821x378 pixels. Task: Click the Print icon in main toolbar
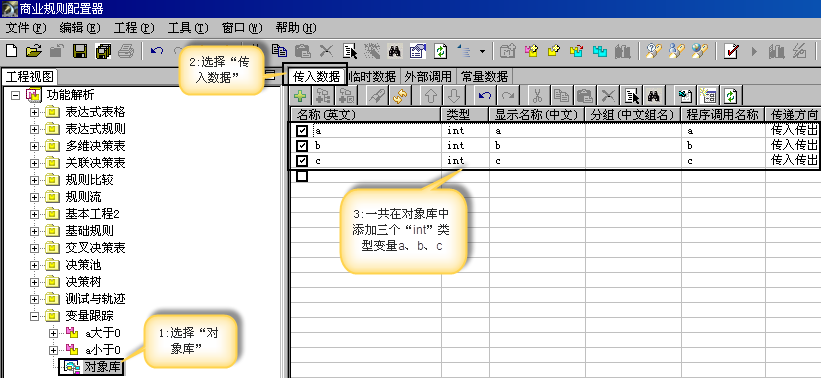[126, 51]
